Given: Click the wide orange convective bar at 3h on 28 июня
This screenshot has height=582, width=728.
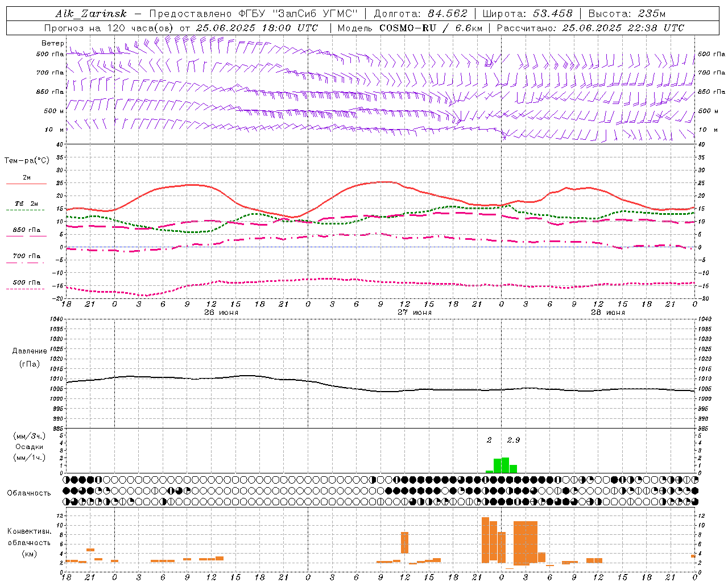Looking at the screenshot, I should (x=526, y=543).
